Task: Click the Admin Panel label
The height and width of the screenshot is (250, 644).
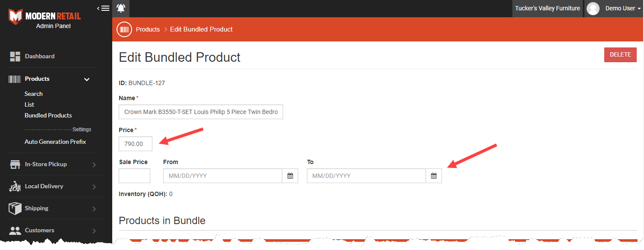Action: [54, 26]
